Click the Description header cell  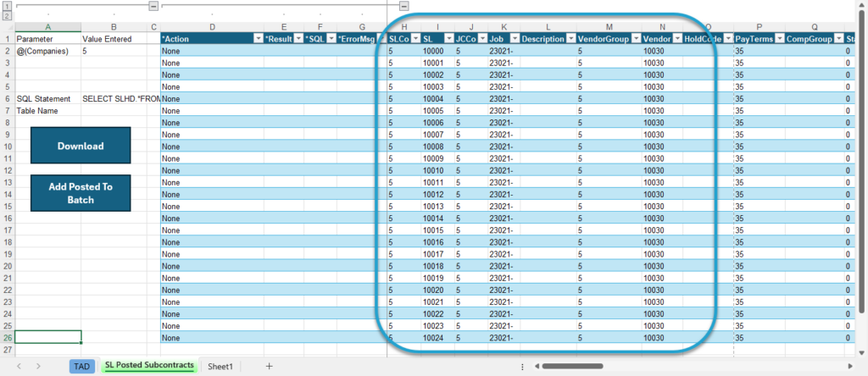pyautogui.click(x=548, y=39)
